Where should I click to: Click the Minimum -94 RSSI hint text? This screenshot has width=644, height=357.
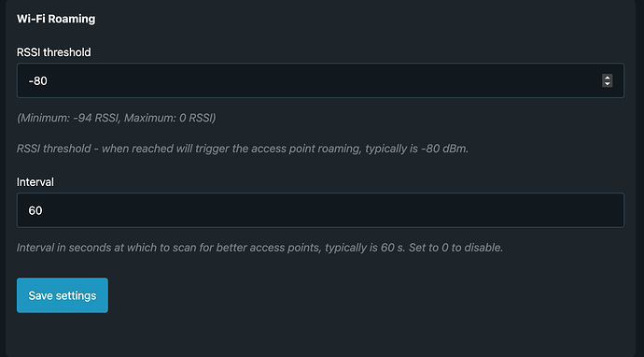point(68,118)
